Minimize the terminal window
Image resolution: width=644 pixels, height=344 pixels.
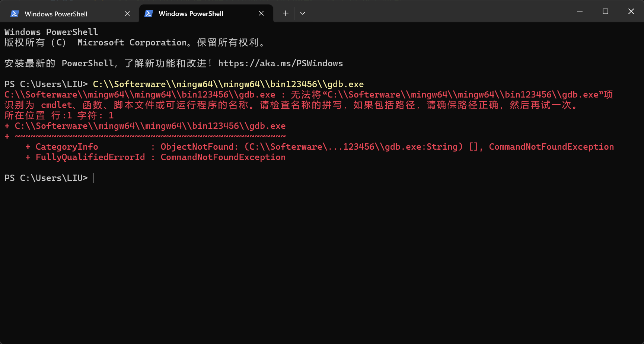579,11
